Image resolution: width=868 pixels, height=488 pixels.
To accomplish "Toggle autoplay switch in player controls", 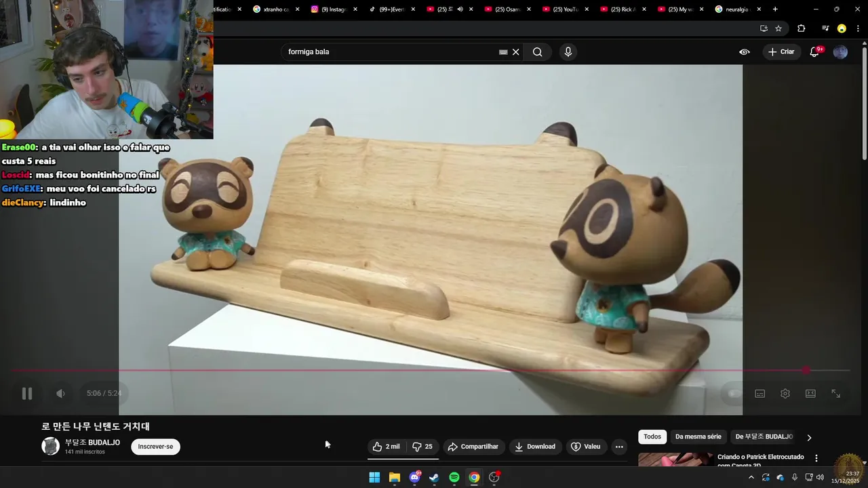I will [x=733, y=393].
